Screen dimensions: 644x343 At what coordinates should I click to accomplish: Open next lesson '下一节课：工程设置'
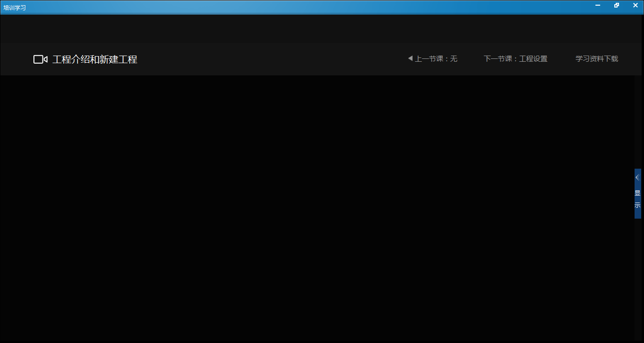(515, 59)
